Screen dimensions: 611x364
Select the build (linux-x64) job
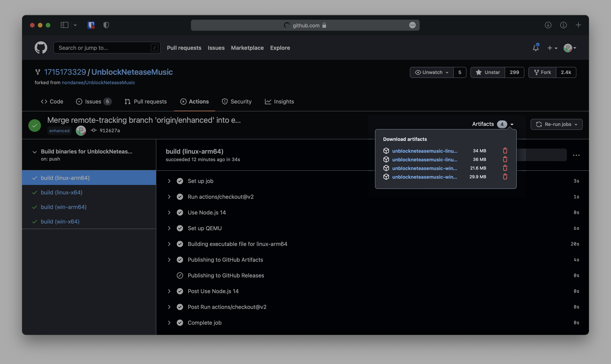pyautogui.click(x=89, y=193)
